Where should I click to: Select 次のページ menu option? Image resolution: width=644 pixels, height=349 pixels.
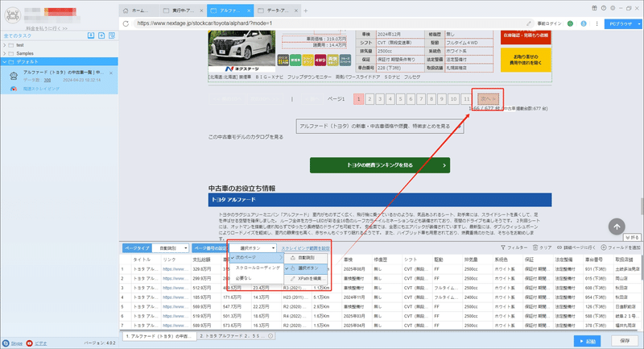tap(257, 258)
